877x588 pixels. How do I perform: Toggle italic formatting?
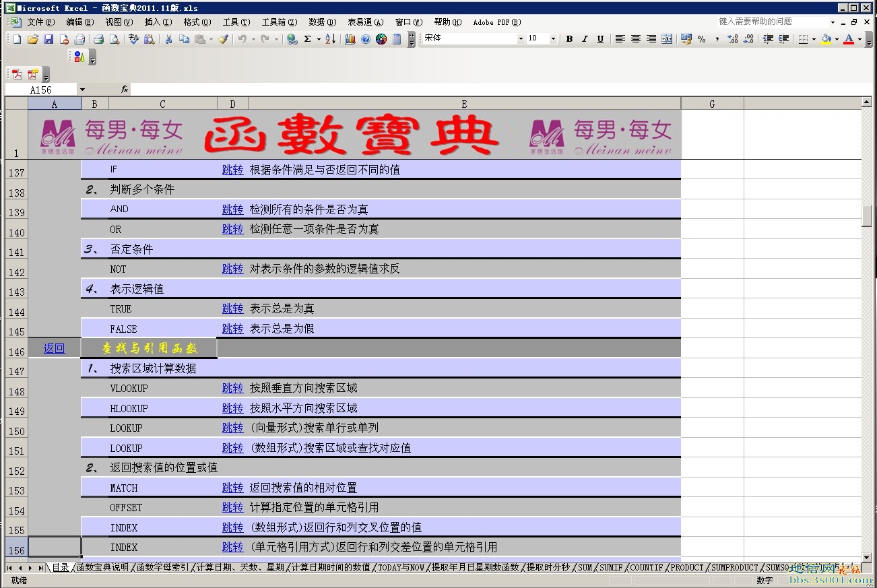click(585, 39)
